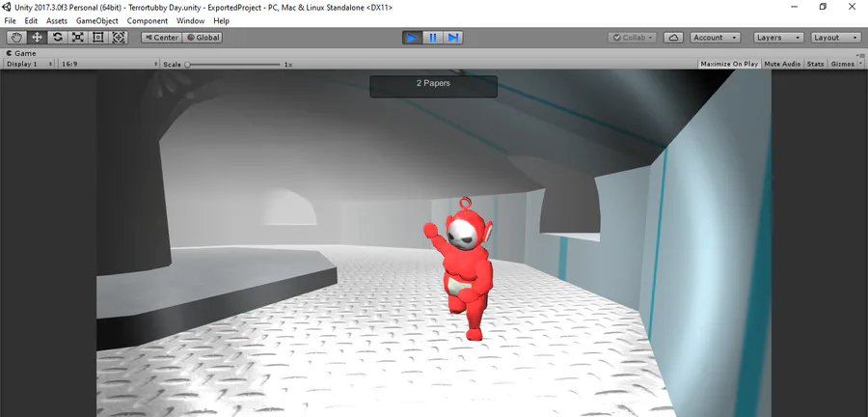The image size is (868, 417).
Task: Open the GameObject menu
Action: click(96, 21)
